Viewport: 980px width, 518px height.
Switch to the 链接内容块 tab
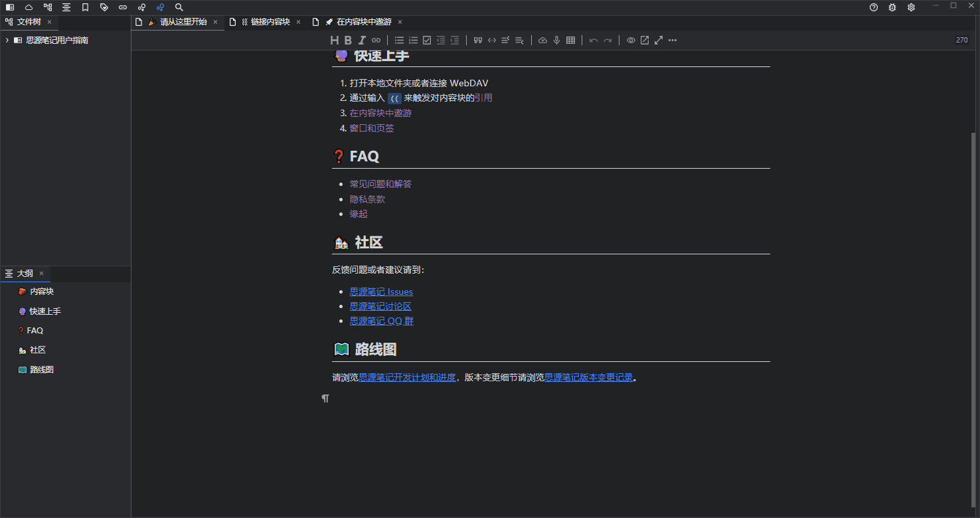click(270, 22)
